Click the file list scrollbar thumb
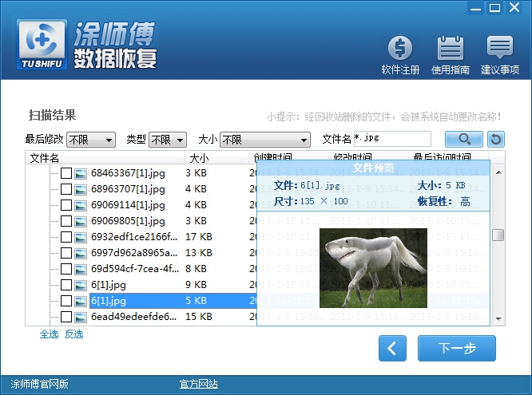Viewport: 532px width, 395px height. 498,235
